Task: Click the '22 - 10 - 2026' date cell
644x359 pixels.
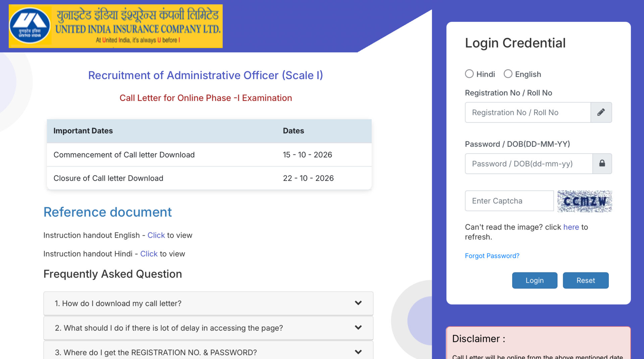Action: click(x=308, y=178)
